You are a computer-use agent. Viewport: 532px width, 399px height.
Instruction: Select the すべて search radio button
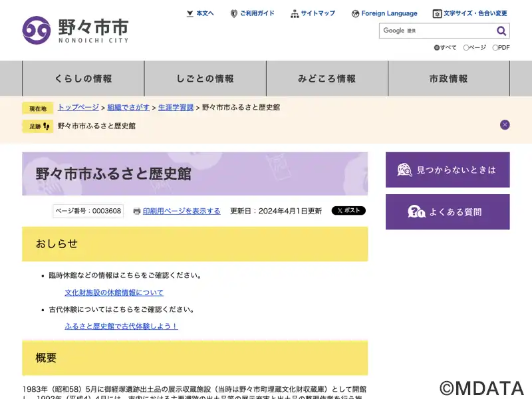click(437, 48)
